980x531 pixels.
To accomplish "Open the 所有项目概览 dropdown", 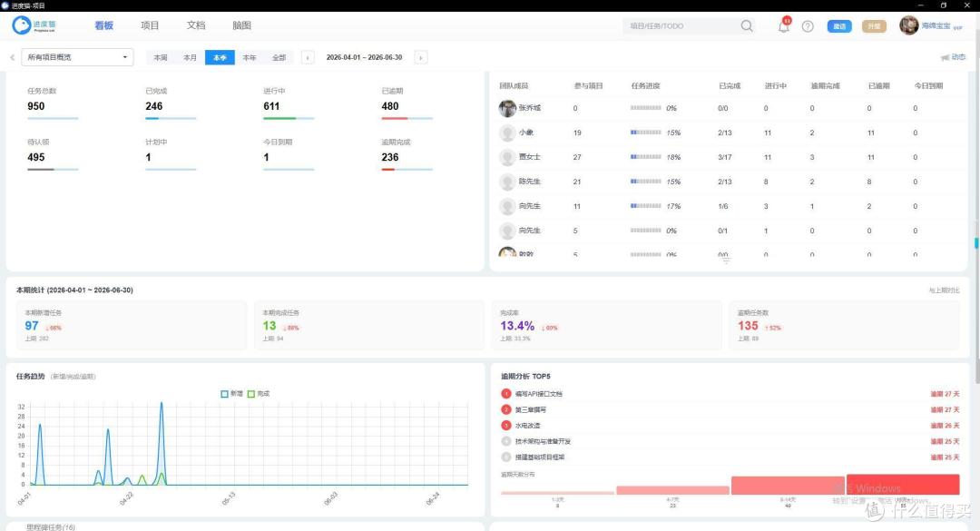I will [x=77, y=57].
